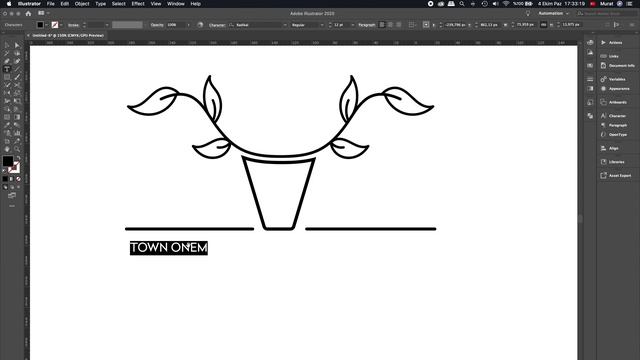
Task: Click the selected TOWN ONEM text
Action: (x=169, y=248)
